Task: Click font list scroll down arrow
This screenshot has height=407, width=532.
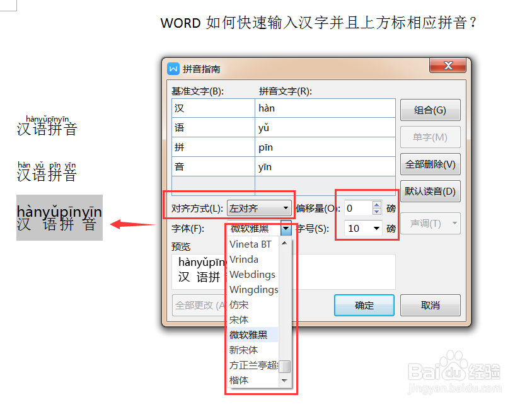Action: [x=285, y=381]
